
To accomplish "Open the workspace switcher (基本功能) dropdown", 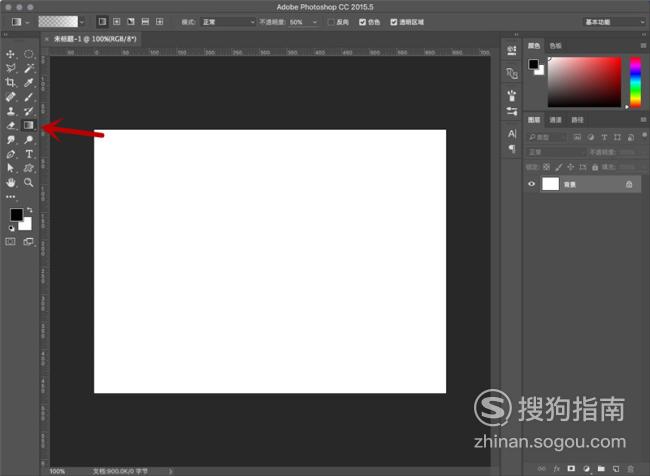I will tap(614, 22).
